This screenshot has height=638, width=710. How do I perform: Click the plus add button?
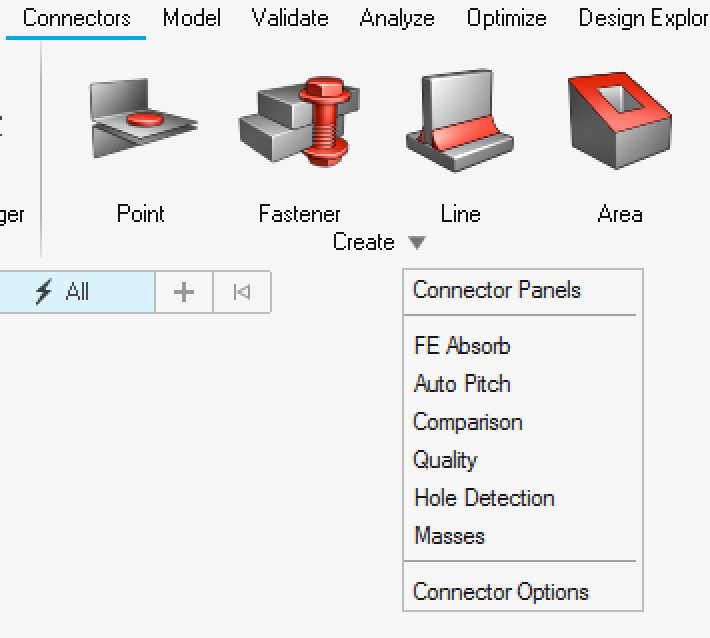[x=184, y=292]
